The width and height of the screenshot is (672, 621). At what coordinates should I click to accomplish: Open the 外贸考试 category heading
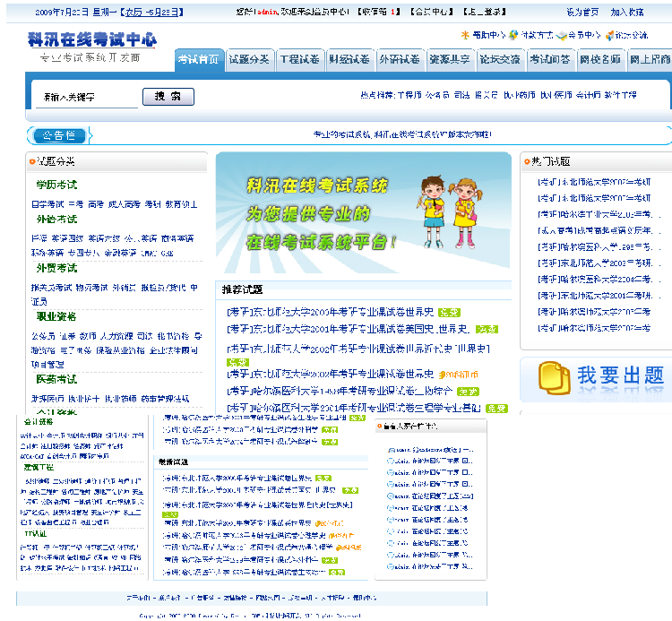[56, 268]
